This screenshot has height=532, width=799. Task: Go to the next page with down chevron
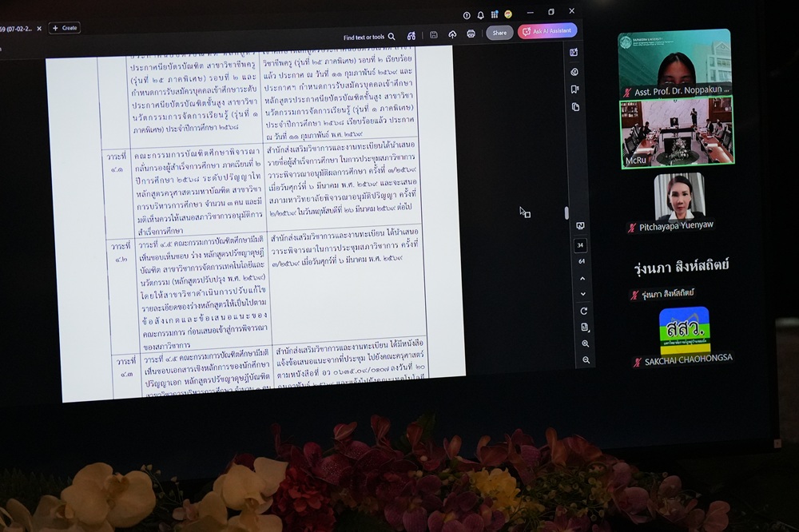pyautogui.click(x=582, y=294)
